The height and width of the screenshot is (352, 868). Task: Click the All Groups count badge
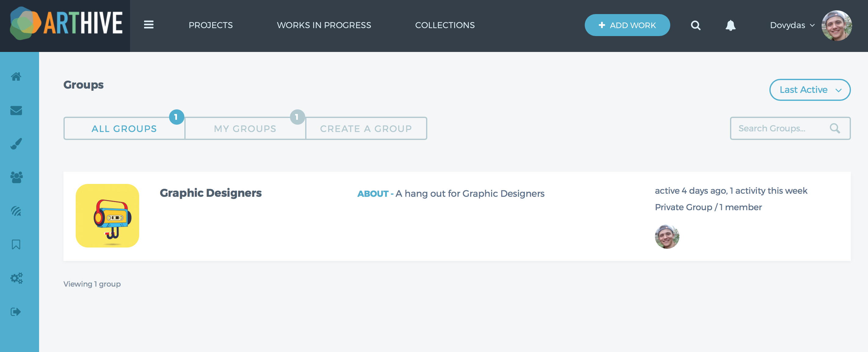pos(176,117)
